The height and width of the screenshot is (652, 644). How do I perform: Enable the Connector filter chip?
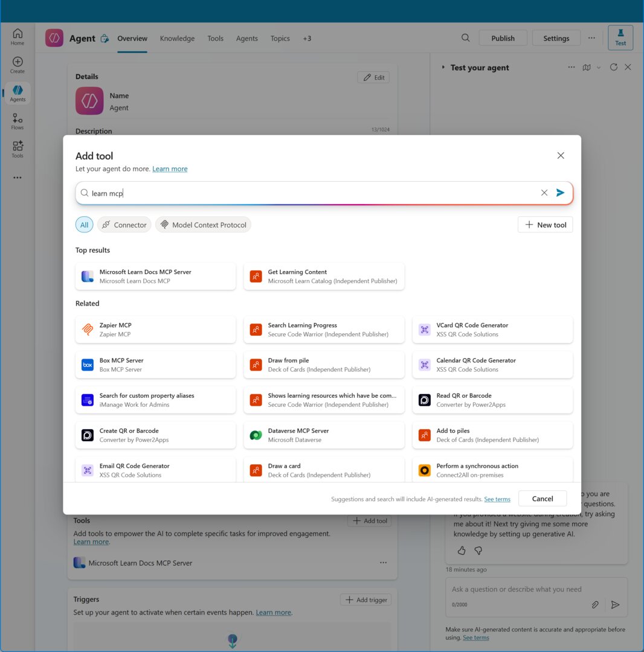click(x=124, y=225)
